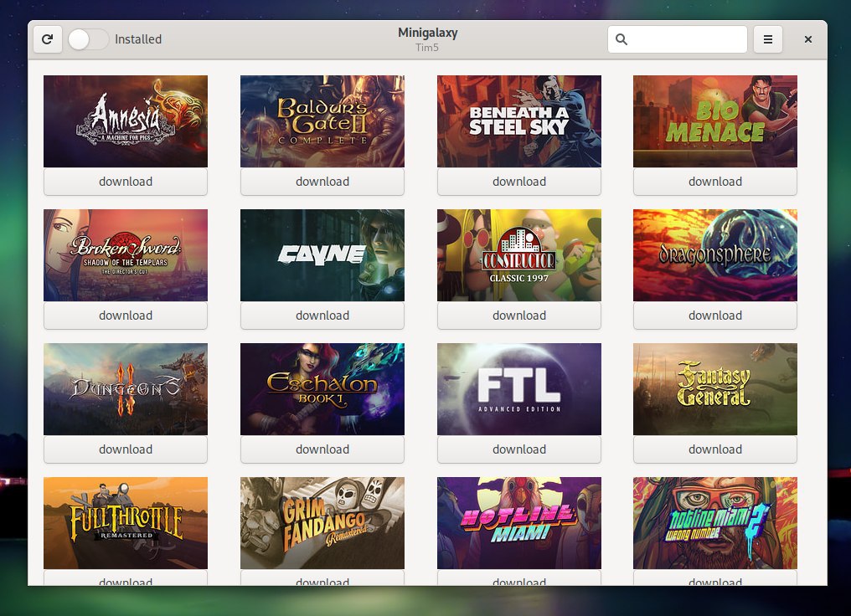Select the Cayne game thumbnail
The height and width of the screenshot is (616, 851).
coord(322,255)
